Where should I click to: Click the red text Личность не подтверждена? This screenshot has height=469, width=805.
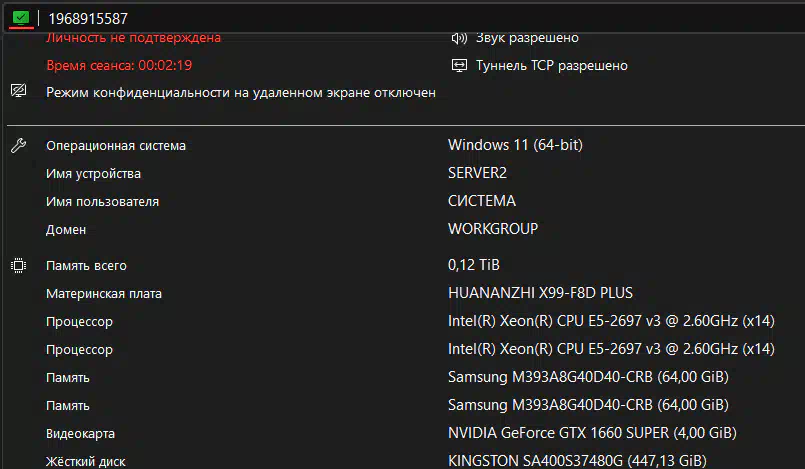click(x=133, y=38)
